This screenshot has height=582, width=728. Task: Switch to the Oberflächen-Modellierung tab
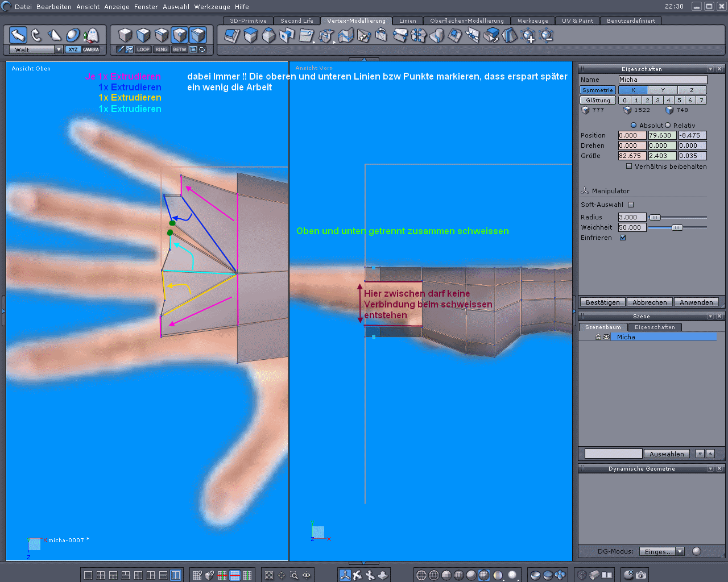[467, 20]
